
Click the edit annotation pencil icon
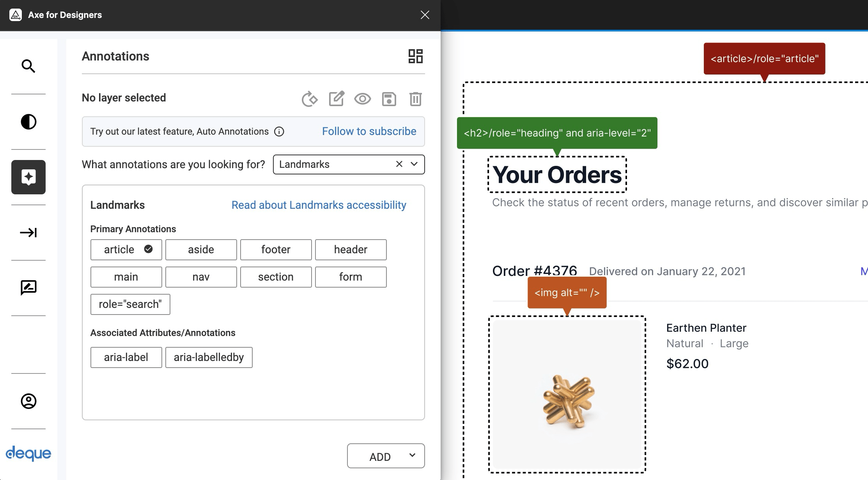point(336,99)
